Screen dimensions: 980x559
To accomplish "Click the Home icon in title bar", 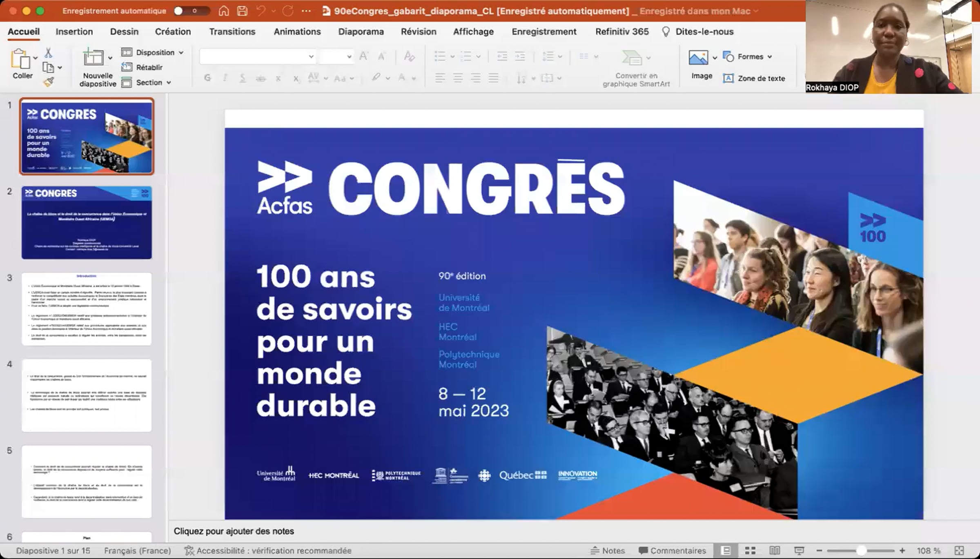I will 224,11.
